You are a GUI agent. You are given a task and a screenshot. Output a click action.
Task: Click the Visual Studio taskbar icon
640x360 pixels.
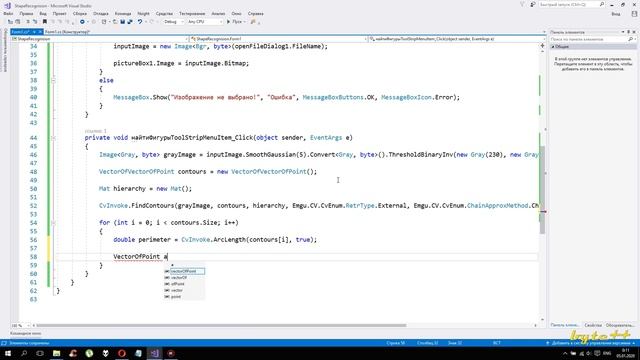[x=154, y=353]
